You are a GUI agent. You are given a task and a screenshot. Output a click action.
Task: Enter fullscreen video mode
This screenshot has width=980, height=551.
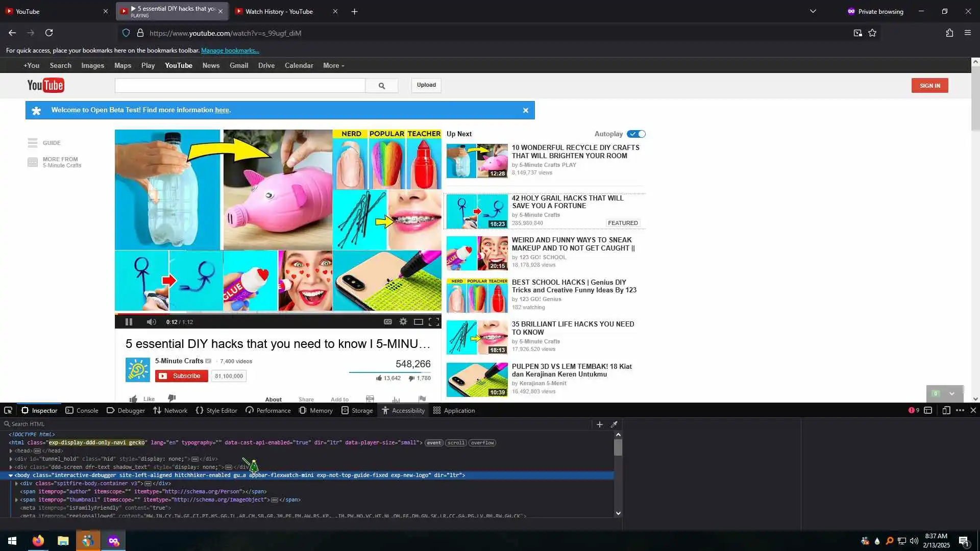coord(434,322)
